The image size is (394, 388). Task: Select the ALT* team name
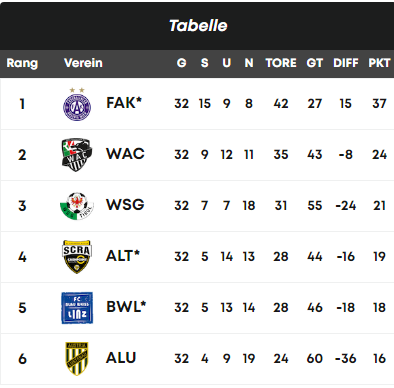coord(123,256)
